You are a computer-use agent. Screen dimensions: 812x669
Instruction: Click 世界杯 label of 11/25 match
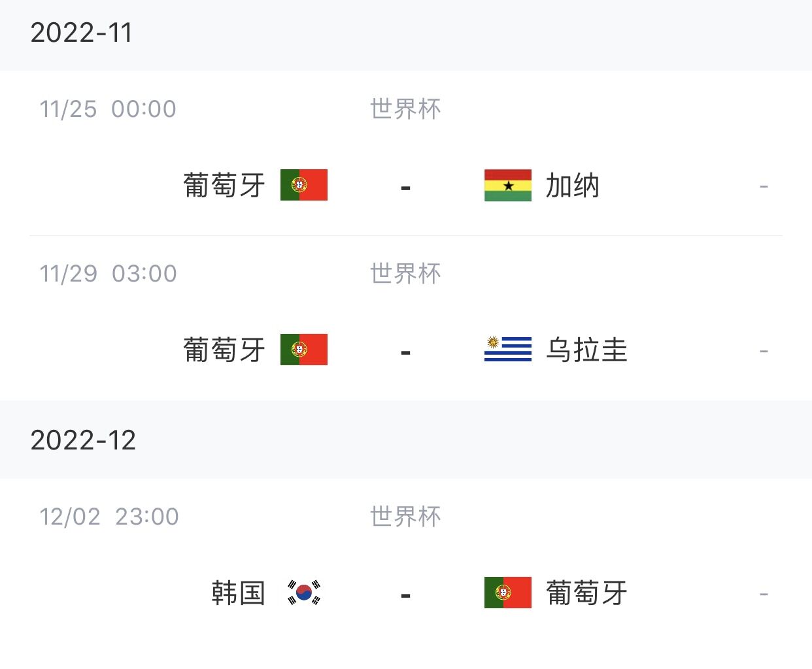[405, 109]
